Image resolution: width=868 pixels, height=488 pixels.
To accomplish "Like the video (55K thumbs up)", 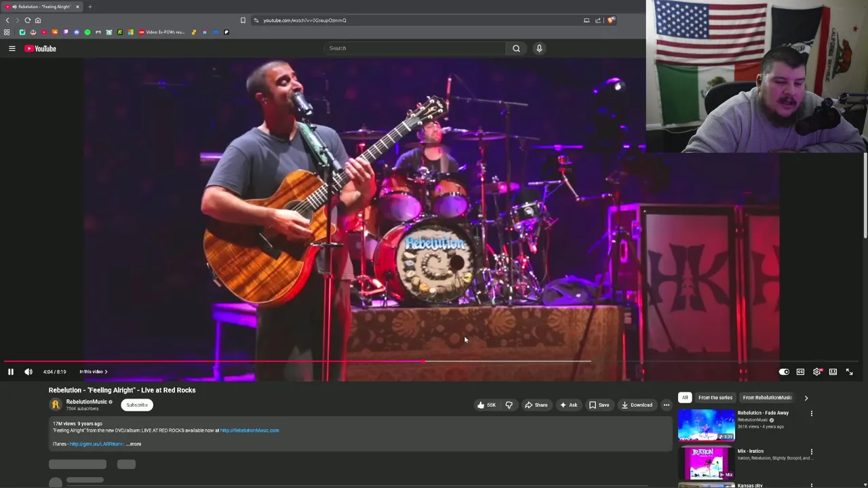I will [486, 405].
